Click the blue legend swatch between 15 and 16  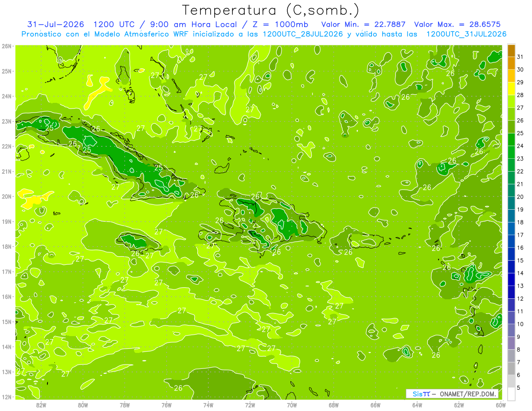(x=511, y=254)
